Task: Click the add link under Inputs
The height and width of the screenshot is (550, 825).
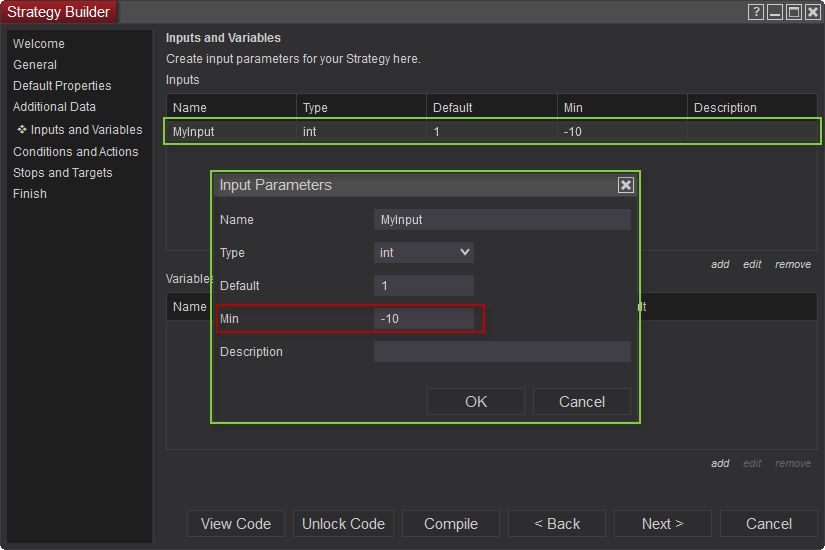Action: (x=720, y=265)
